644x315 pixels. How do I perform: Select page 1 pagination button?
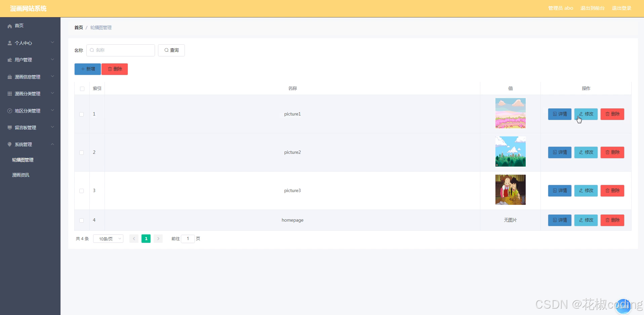tap(146, 238)
